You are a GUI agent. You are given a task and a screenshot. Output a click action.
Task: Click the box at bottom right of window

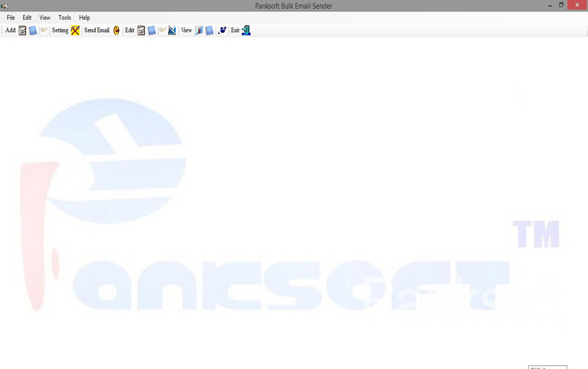point(547,367)
